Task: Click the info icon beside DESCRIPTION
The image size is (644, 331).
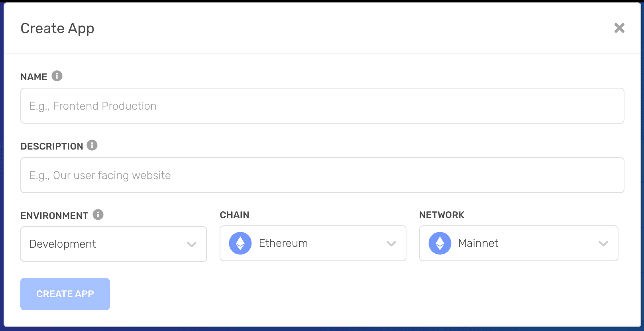Action: (x=92, y=145)
